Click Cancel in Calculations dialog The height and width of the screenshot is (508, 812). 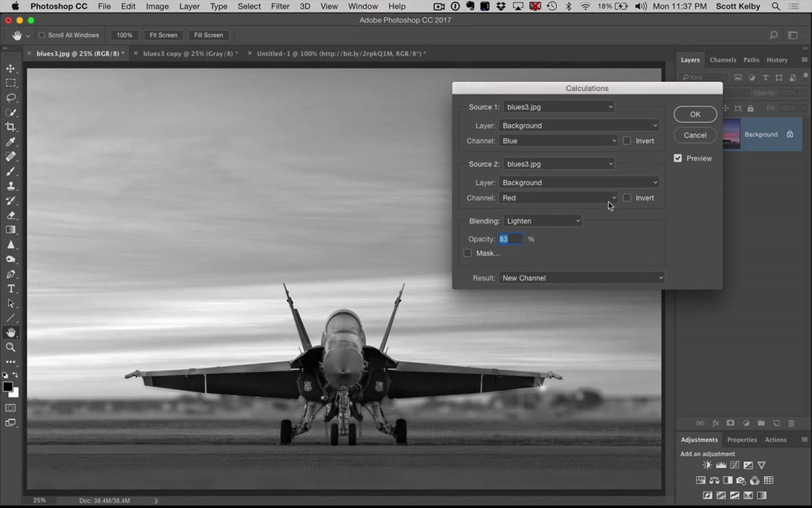(695, 135)
